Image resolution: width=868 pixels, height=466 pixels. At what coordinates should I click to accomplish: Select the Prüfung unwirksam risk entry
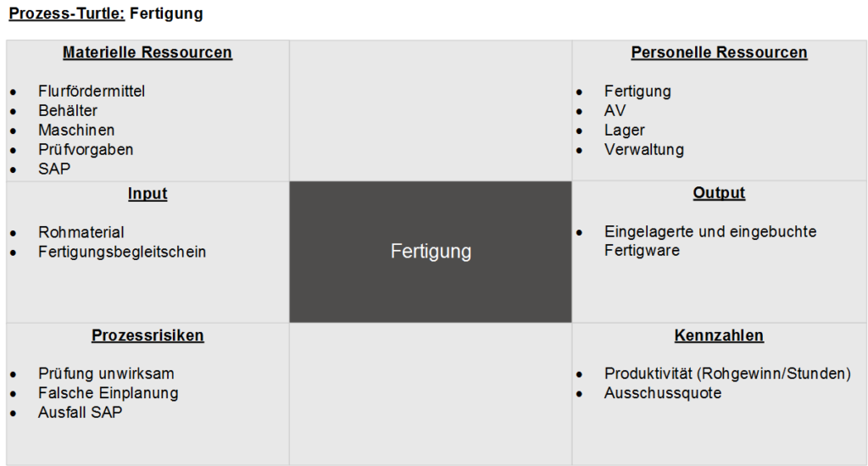pyautogui.click(x=106, y=374)
